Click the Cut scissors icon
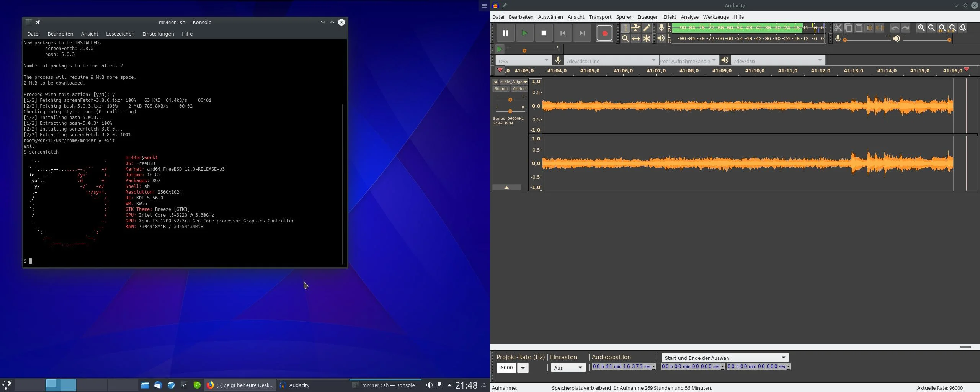The image size is (980, 392). pyautogui.click(x=838, y=28)
